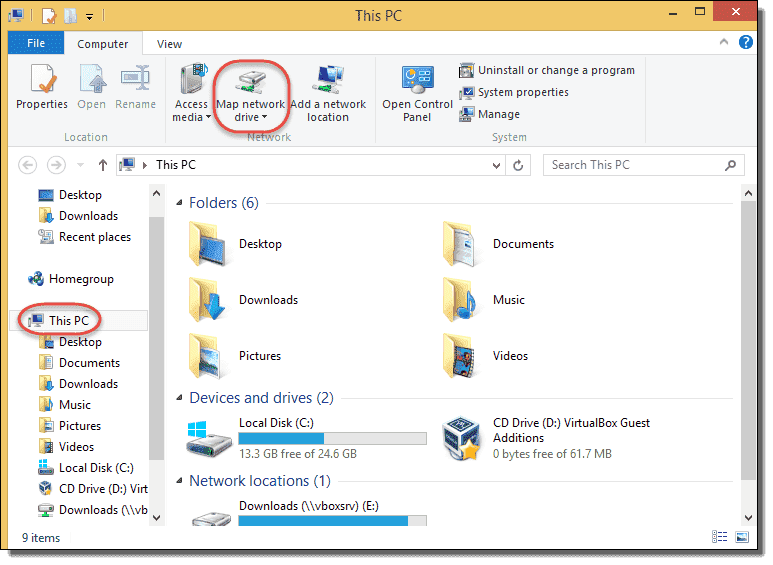773x565 pixels.
Task: Collapse the ribbon with the chevron
Action: coord(723,42)
